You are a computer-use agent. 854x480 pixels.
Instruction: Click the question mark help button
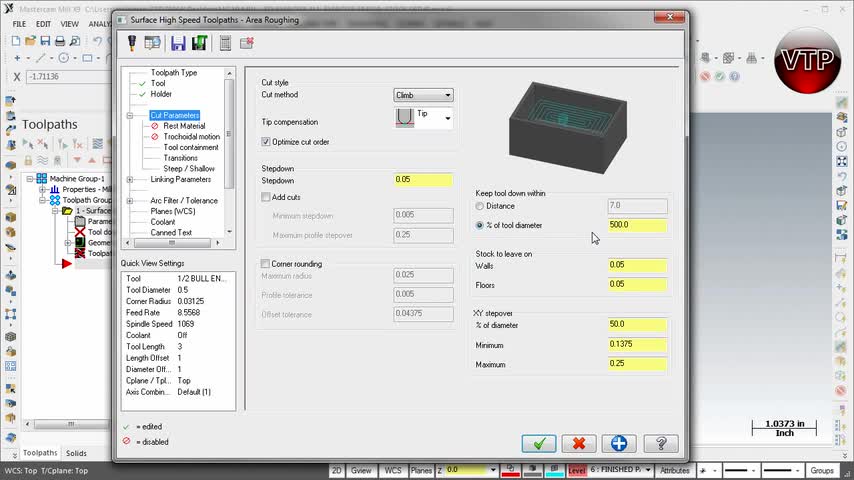tap(661, 443)
